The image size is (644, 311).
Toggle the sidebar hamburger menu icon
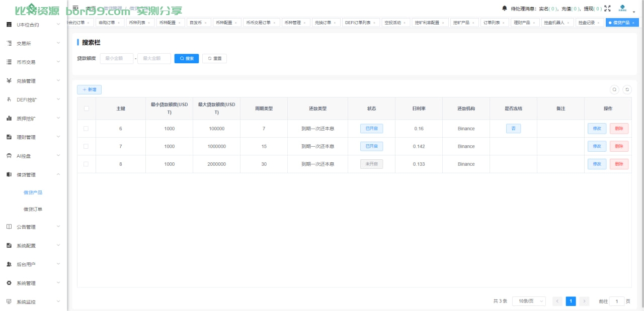(75, 8)
